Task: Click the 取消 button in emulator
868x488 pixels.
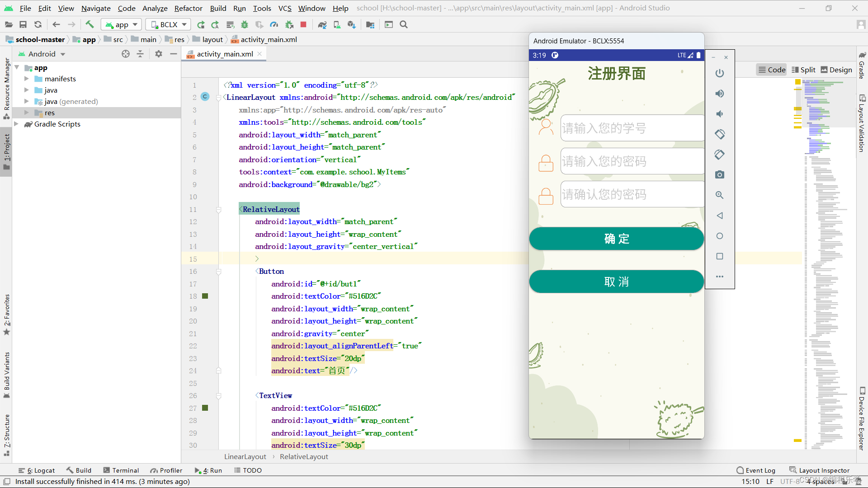Action: click(616, 282)
